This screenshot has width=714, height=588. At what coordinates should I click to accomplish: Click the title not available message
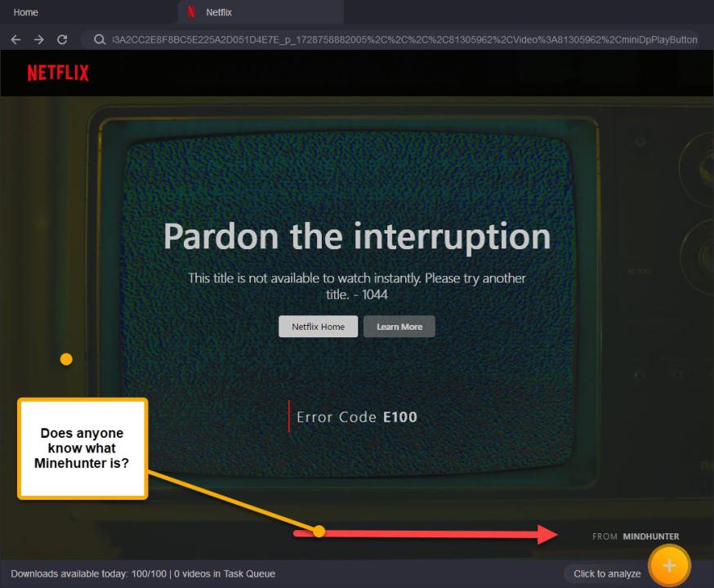coord(357,287)
